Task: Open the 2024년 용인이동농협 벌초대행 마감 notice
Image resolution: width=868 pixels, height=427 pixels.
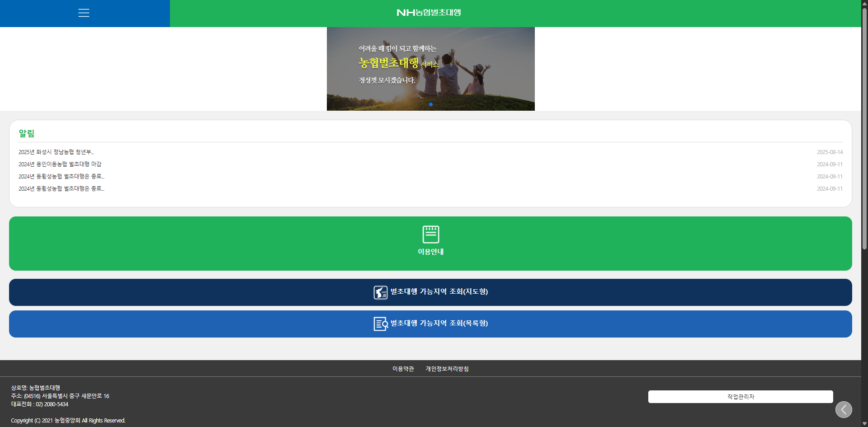Action: pos(60,164)
